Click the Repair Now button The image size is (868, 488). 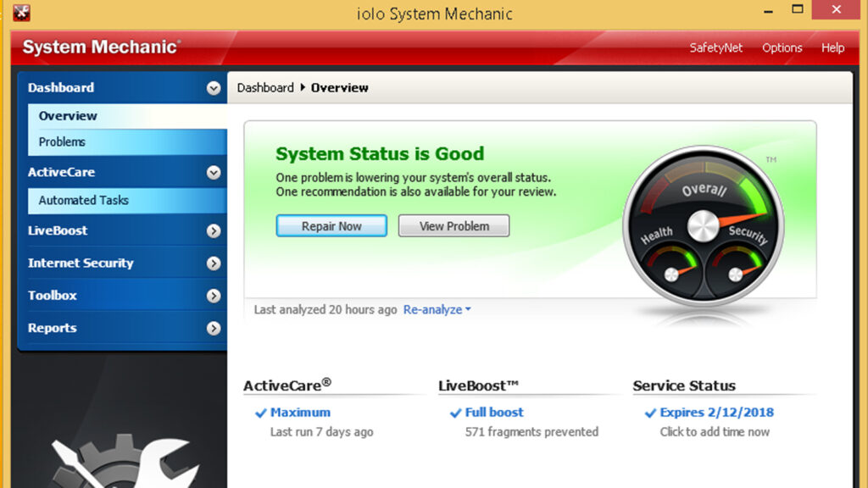coord(331,225)
